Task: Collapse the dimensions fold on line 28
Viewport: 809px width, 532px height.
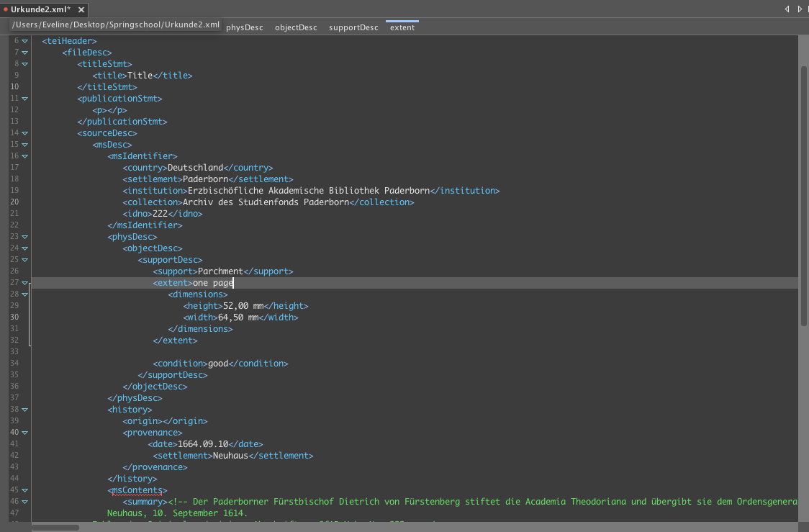Action: (24, 294)
